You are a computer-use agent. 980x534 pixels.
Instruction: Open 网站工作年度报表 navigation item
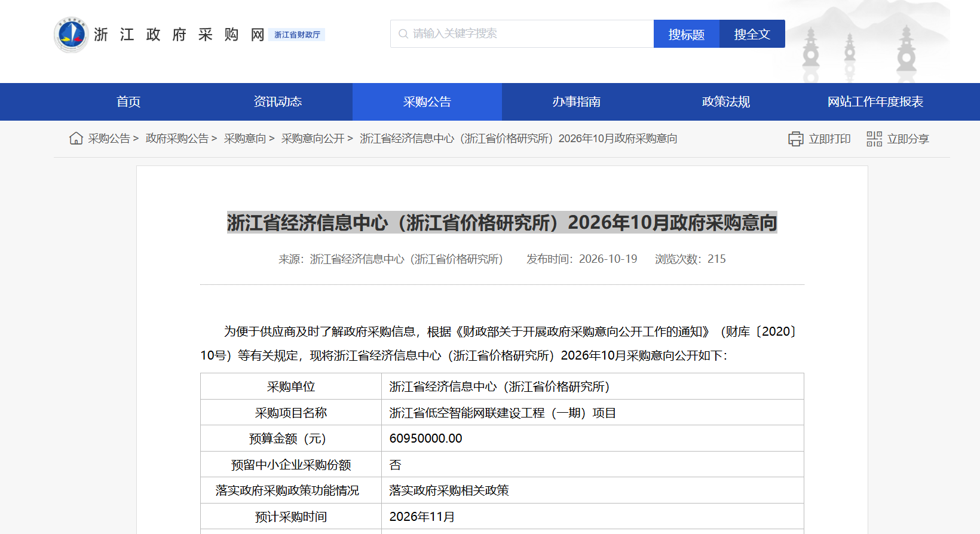(x=875, y=102)
